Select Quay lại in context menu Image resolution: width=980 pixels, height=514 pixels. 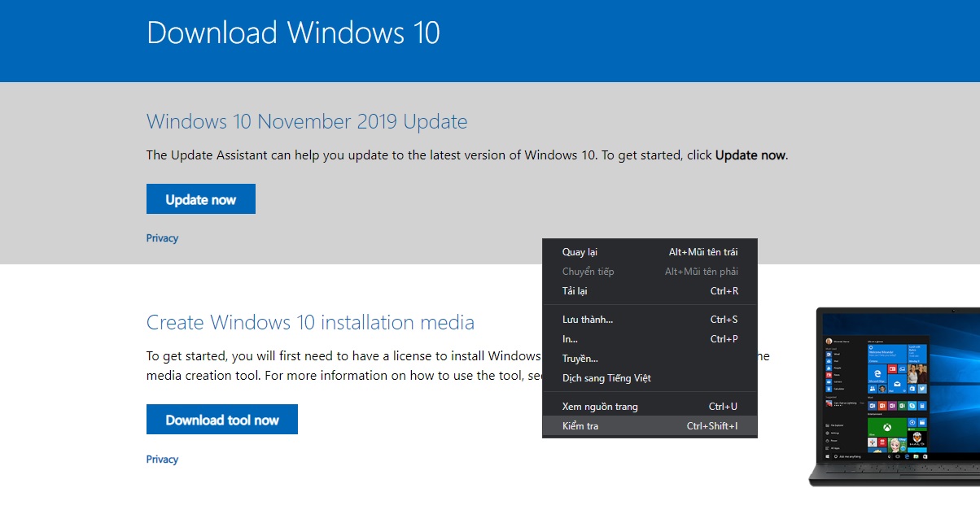tap(650, 252)
